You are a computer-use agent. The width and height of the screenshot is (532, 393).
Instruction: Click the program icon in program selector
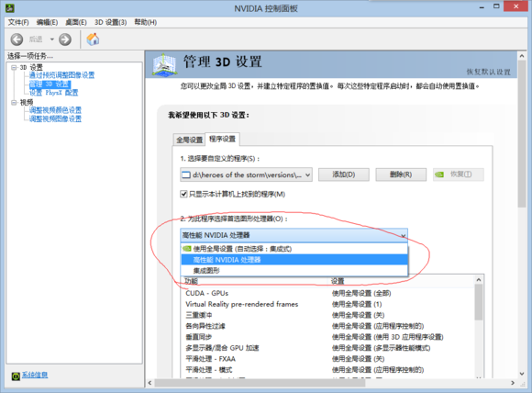click(186, 175)
